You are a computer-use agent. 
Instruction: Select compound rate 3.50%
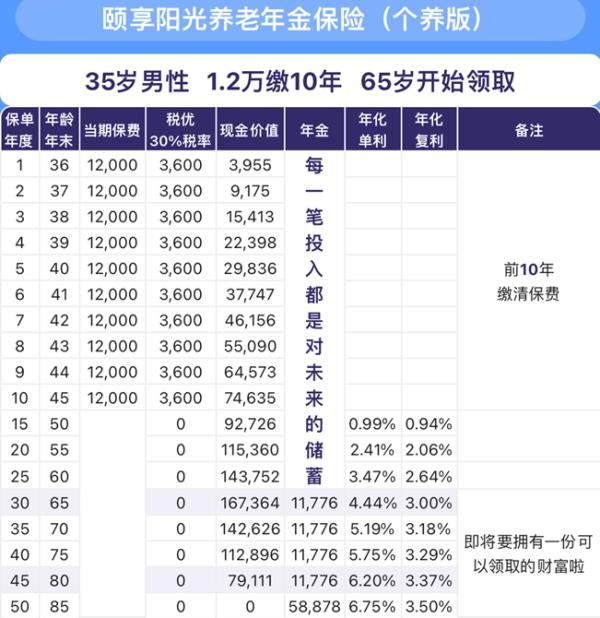[x=429, y=607]
